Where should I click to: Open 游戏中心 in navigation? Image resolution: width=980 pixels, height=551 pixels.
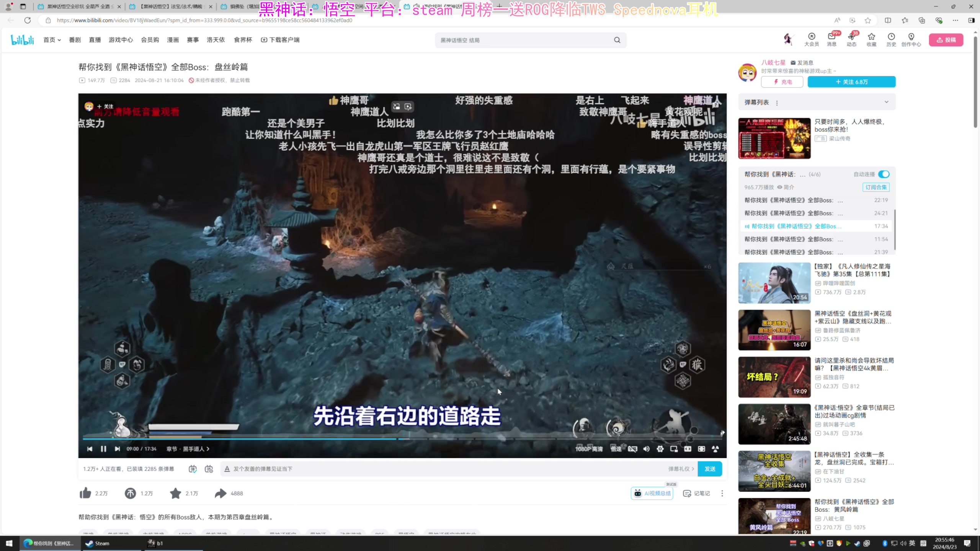click(x=121, y=40)
